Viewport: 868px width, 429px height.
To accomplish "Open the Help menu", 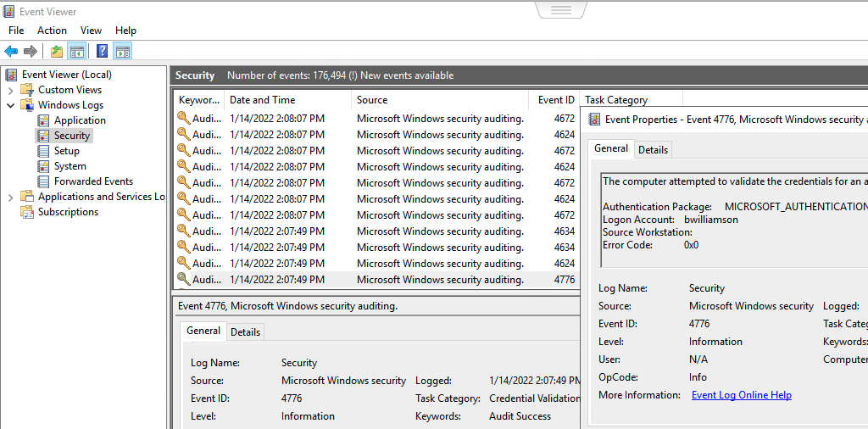I will pos(125,31).
